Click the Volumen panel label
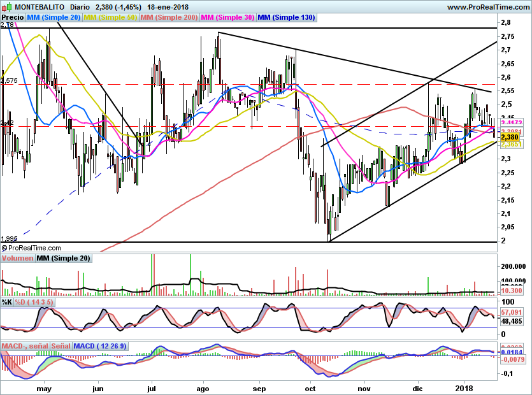Screen dimensions: 532x395 (17, 258)
